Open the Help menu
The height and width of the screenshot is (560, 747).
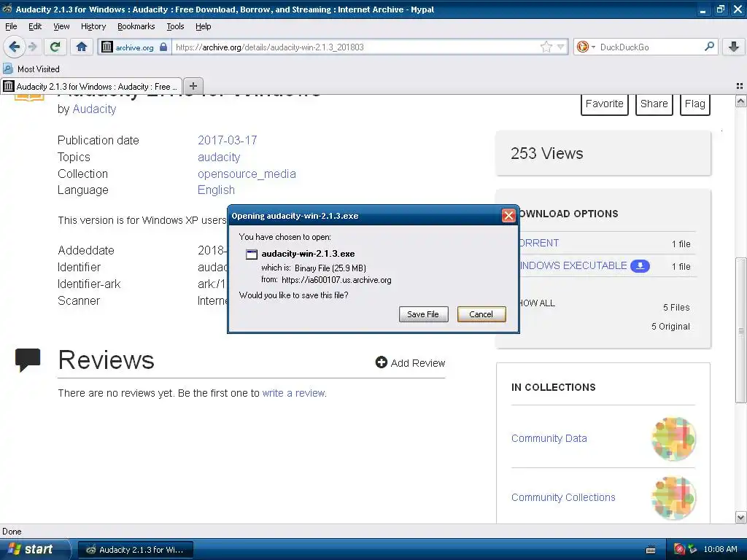[x=203, y=26]
